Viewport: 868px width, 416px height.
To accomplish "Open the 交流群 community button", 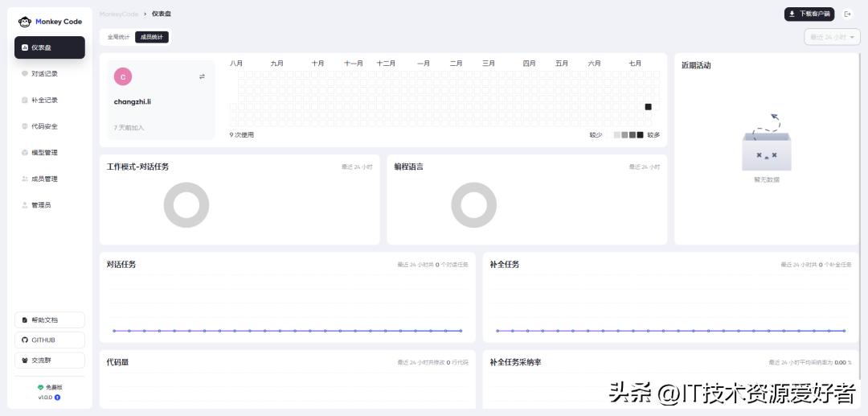I will (x=50, y=360).
